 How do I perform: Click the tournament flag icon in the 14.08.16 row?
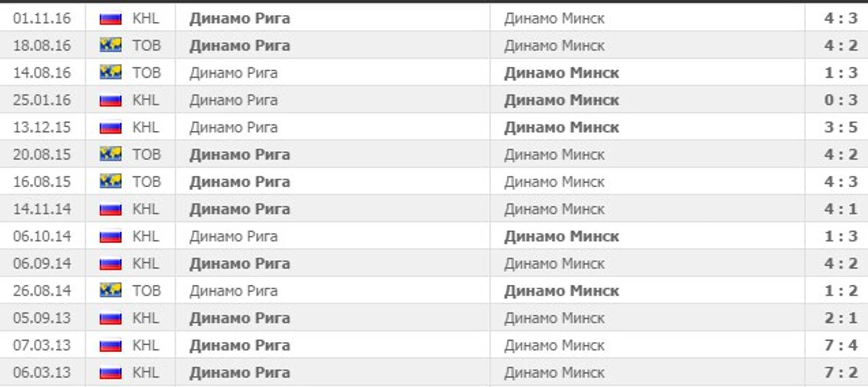point(111,73)
